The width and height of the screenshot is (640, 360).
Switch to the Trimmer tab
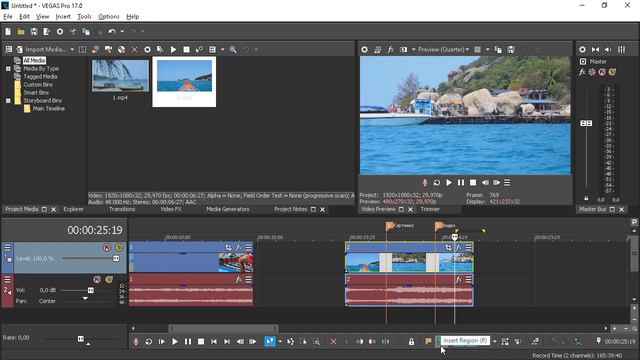click(430, 209)
